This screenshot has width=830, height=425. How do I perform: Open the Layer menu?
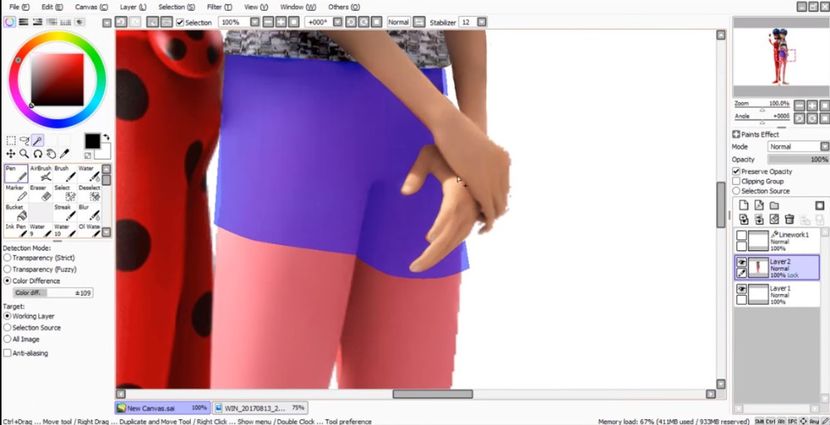coord(133,7)
